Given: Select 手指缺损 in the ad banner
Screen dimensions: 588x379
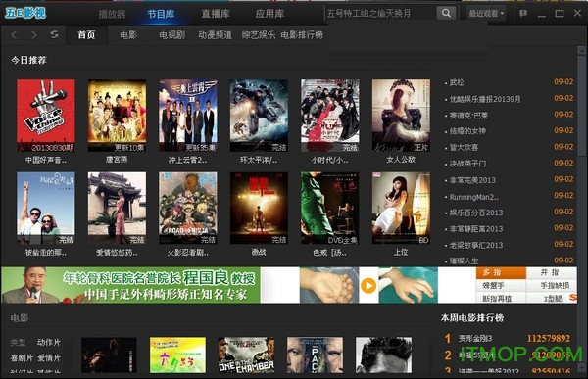Looking at the screenshot, I should click(555, 286).
